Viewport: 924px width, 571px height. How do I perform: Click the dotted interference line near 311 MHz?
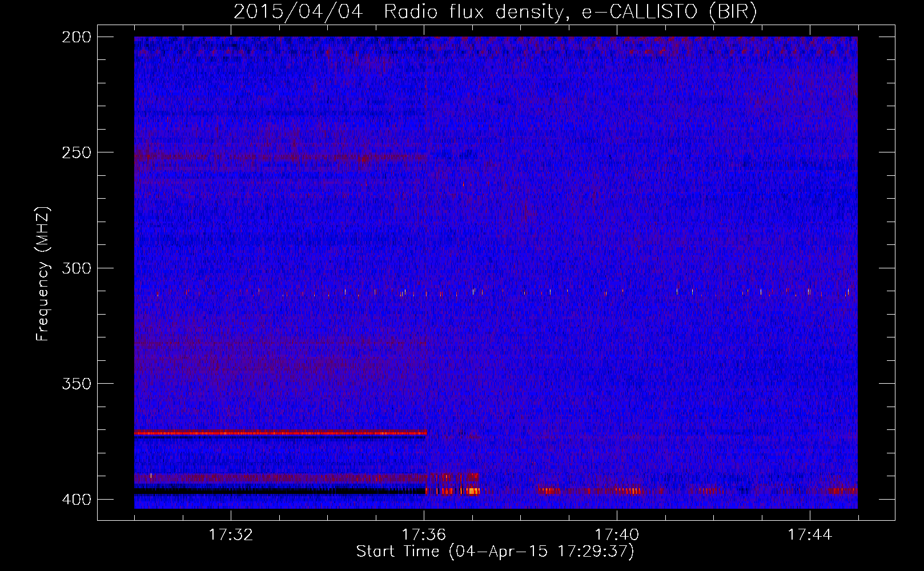click(496, 293)
